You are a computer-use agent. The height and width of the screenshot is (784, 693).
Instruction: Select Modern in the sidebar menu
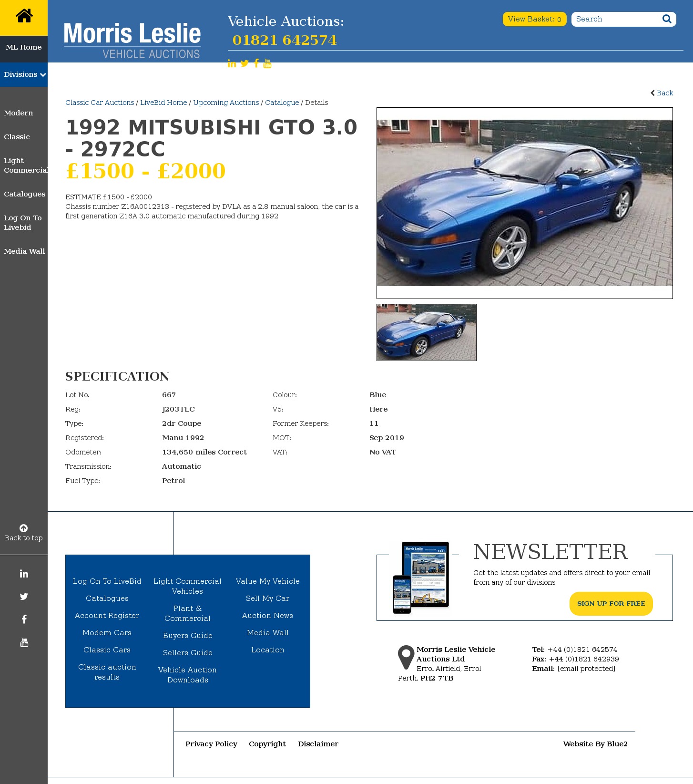click(x=19, y=113)
